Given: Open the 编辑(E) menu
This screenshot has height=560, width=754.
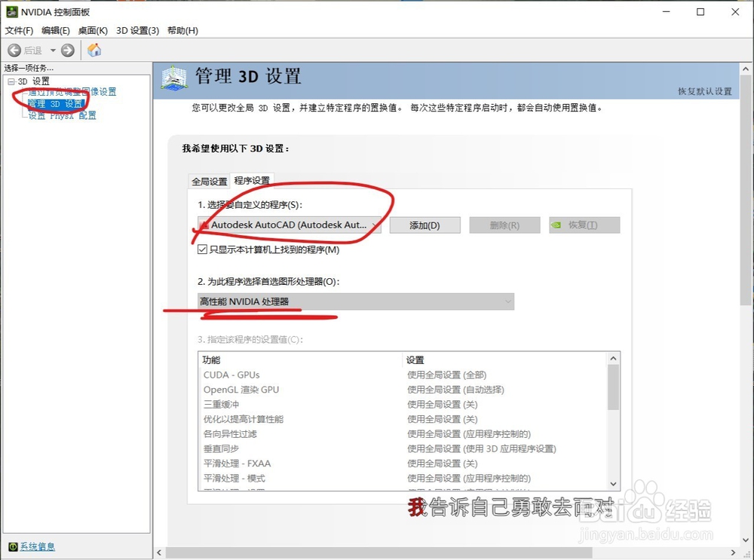Looking at the screenshot, I should point(56,30).
